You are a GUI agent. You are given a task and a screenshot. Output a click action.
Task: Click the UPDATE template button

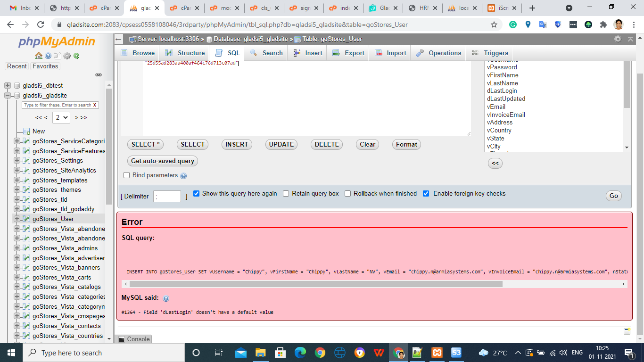click(281, 145)
